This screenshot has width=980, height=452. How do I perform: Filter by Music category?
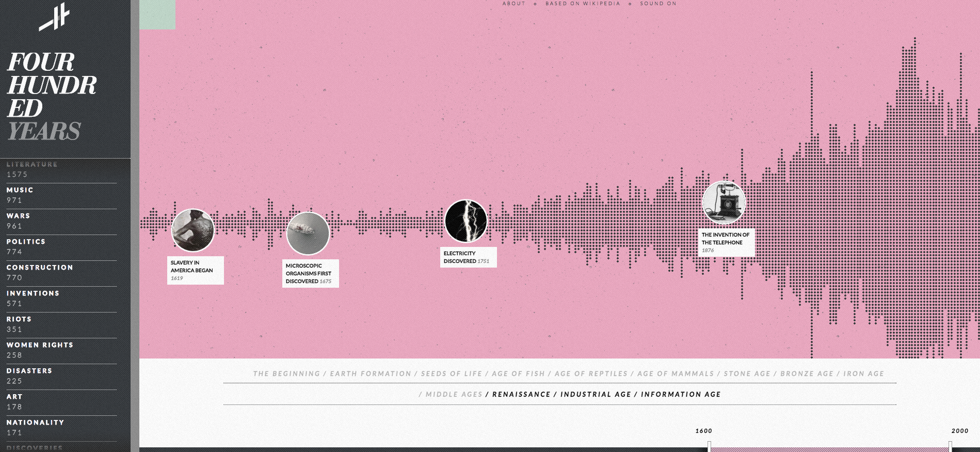coord(61,195)
